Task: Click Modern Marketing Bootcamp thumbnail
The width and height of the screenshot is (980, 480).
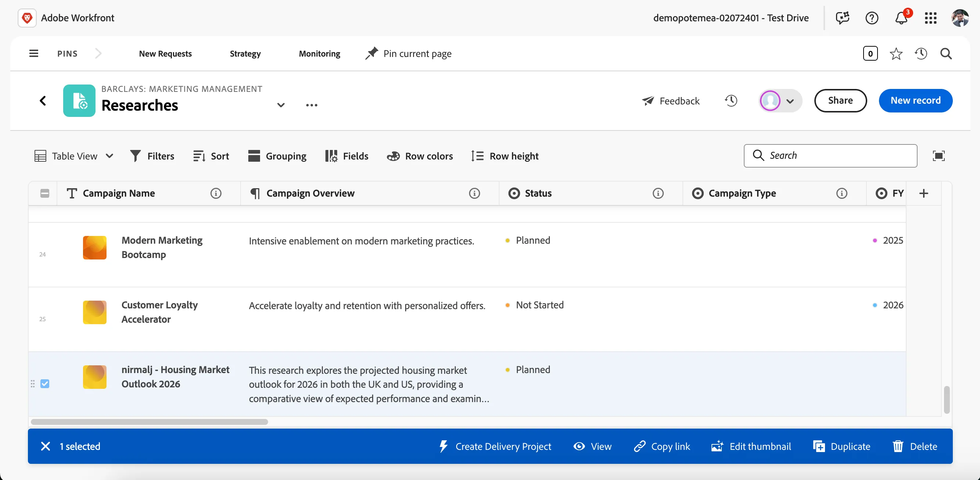Action: pyautogui.click(x=95, y=248)
